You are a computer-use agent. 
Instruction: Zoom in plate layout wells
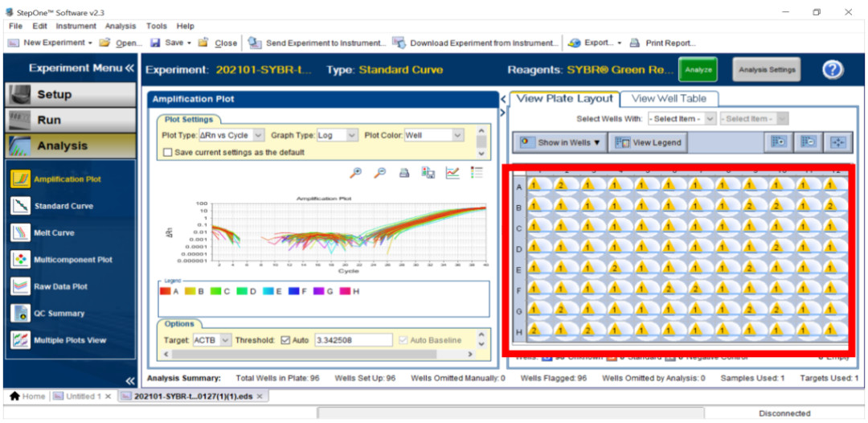777,142
